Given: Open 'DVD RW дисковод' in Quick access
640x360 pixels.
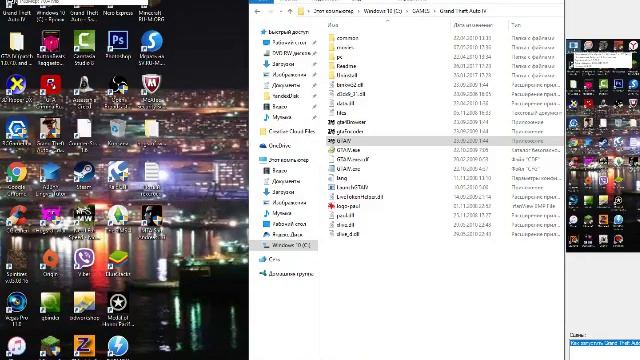Looking at the screenshot, I should tap(290, 53).
